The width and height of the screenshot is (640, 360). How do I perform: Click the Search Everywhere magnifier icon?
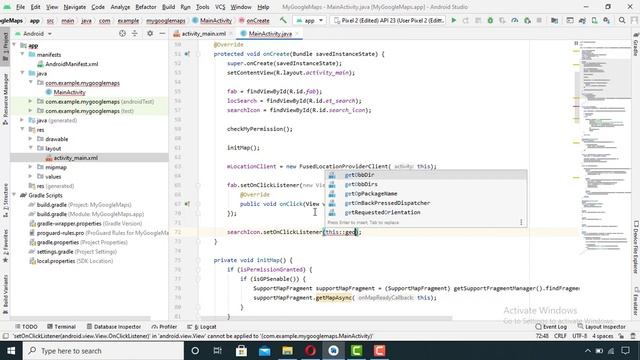(x=622, y=20)
